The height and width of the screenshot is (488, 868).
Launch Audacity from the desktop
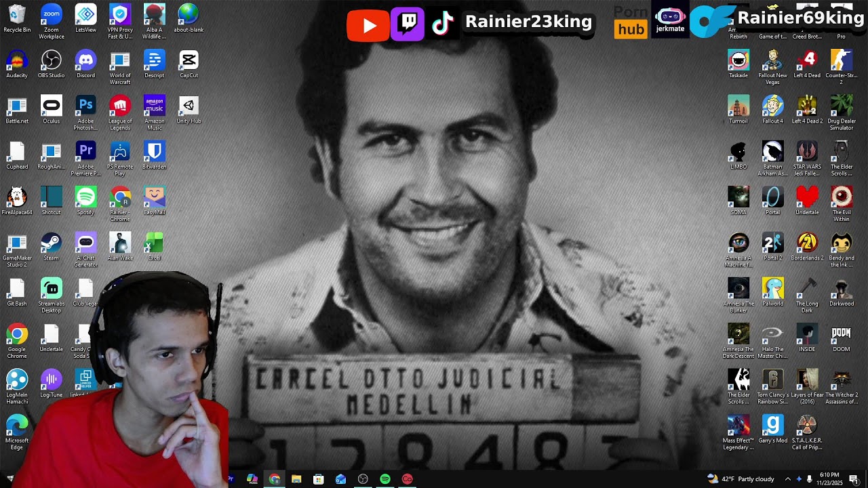17,64
